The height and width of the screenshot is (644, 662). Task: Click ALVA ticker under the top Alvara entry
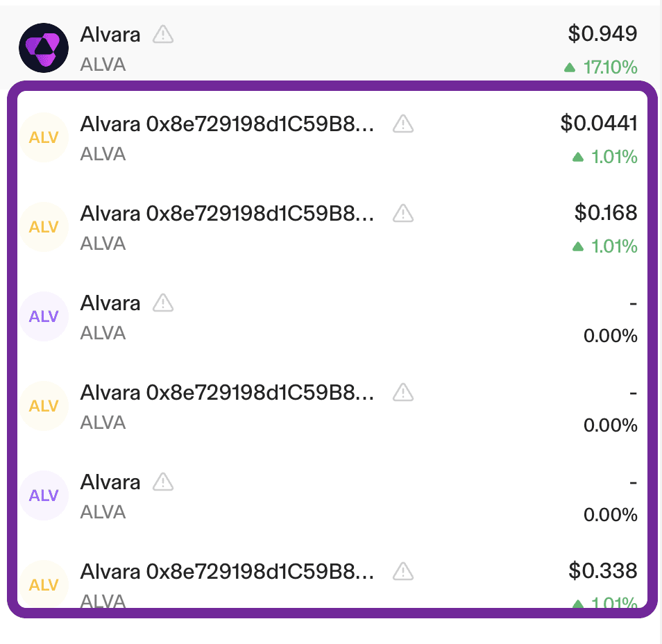point(103,65)
